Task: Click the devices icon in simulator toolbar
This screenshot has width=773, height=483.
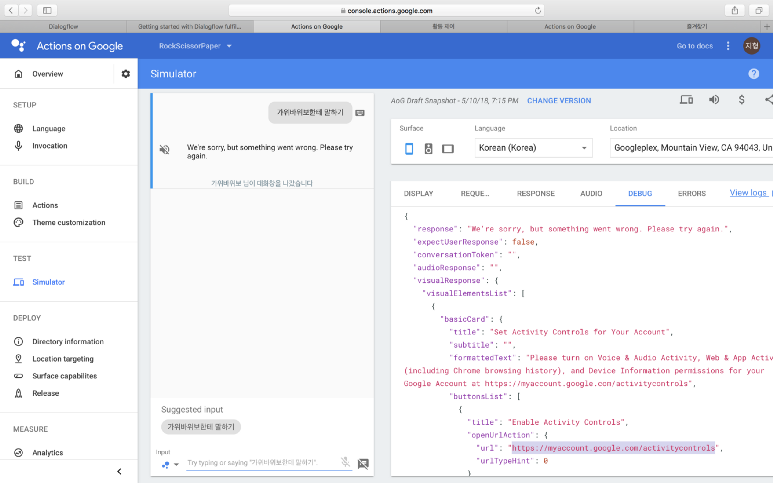Action: coord(686,100)
